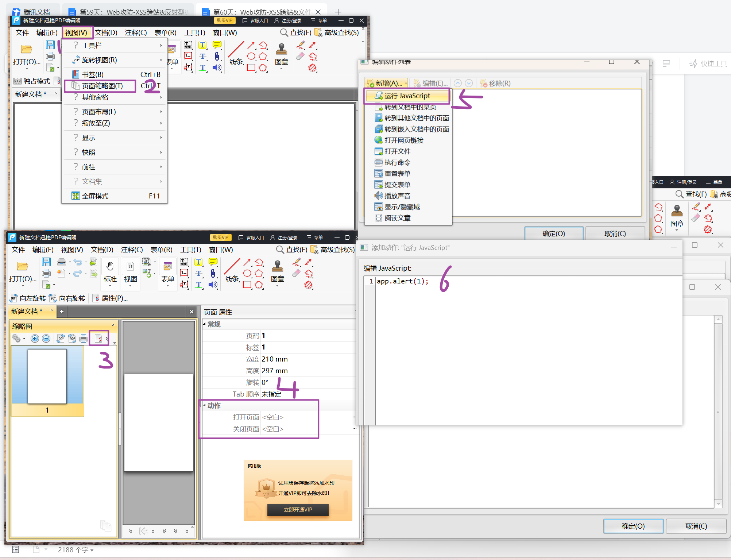The height and width of the screenshot is (560, 731).
Task: Click 向右旋转 rotate right button
Action: point(67,298)
